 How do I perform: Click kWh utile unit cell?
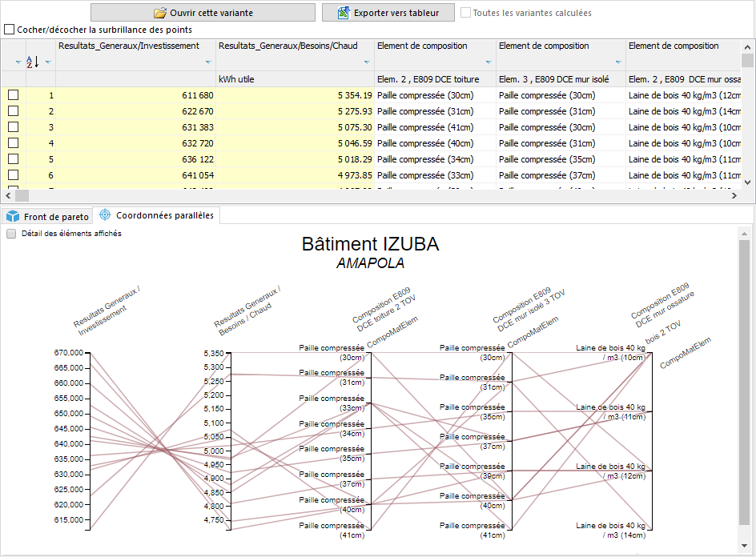click(295, 79)
